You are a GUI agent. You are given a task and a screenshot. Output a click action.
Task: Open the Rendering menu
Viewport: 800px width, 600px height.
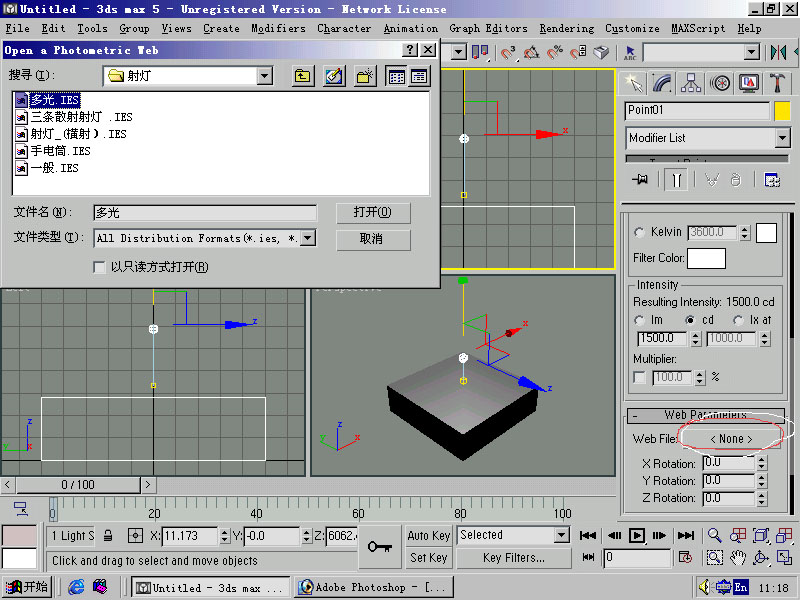coord(567,29)
